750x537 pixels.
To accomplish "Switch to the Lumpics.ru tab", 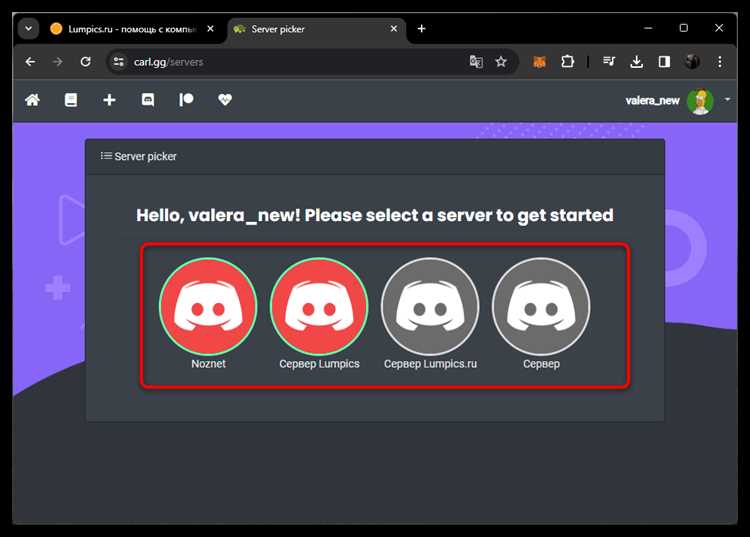I will point(132,29).
